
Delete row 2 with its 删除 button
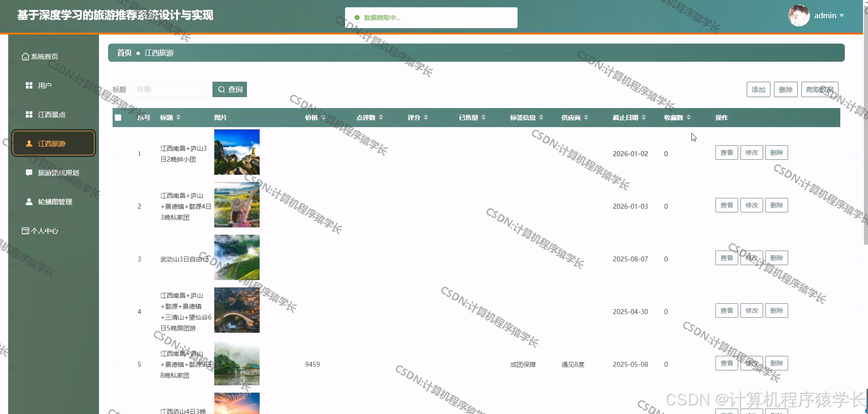click(x=776, y=205)
